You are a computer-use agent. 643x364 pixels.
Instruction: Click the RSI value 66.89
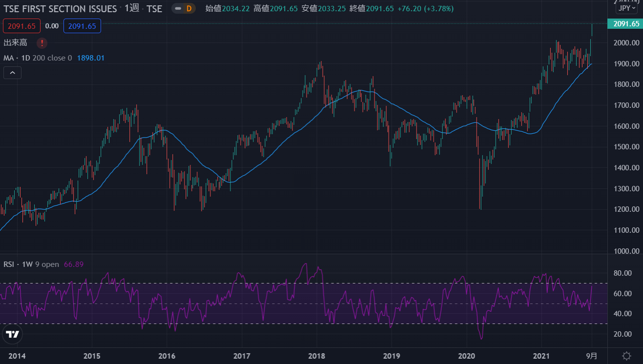click(74, 264)
